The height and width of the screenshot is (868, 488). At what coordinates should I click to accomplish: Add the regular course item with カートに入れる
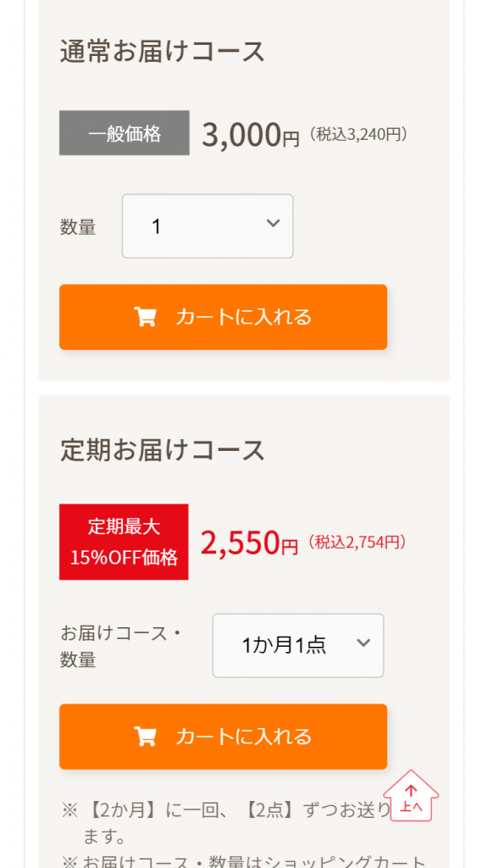223,317
